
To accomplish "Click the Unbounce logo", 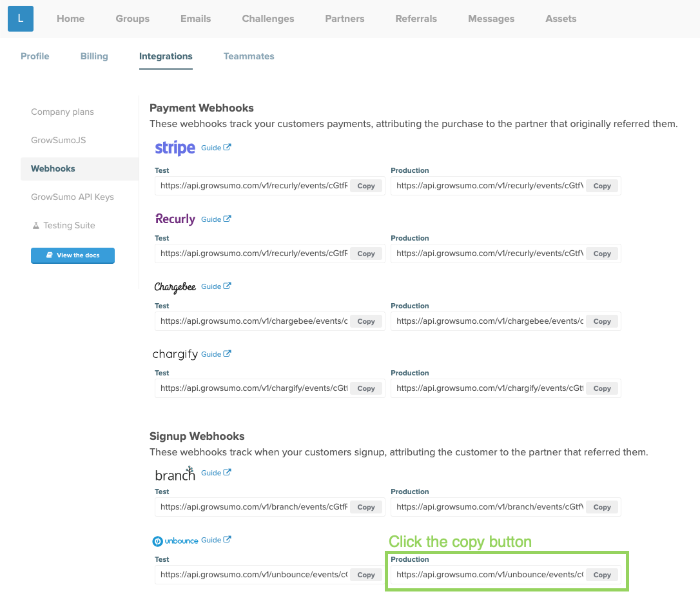I will pyautogui.click(x=175, y=541).
